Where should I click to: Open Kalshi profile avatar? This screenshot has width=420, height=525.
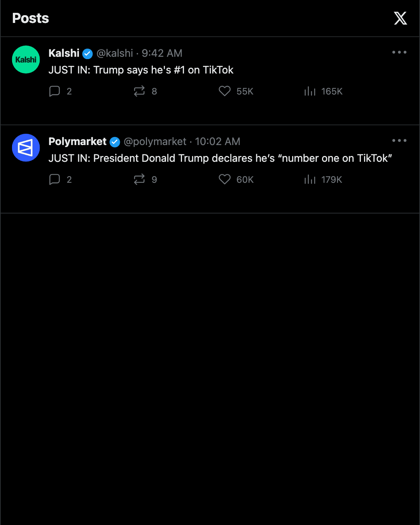coord(26,59)
